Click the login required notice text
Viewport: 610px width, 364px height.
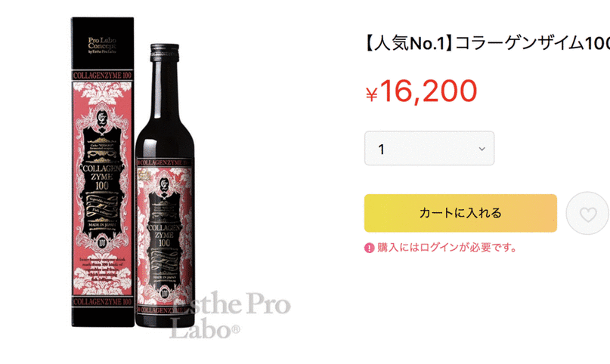tap(447, 248)
